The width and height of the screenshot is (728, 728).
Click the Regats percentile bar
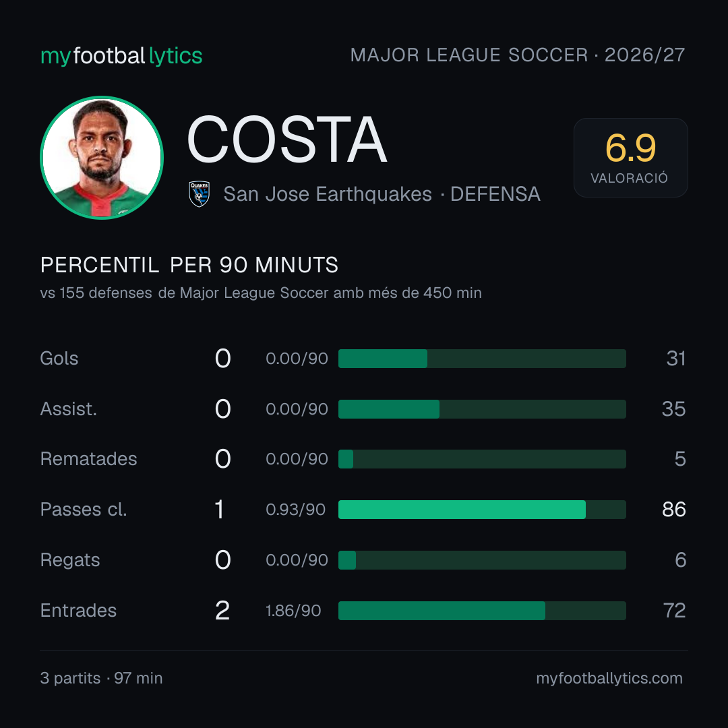point(482,560)
